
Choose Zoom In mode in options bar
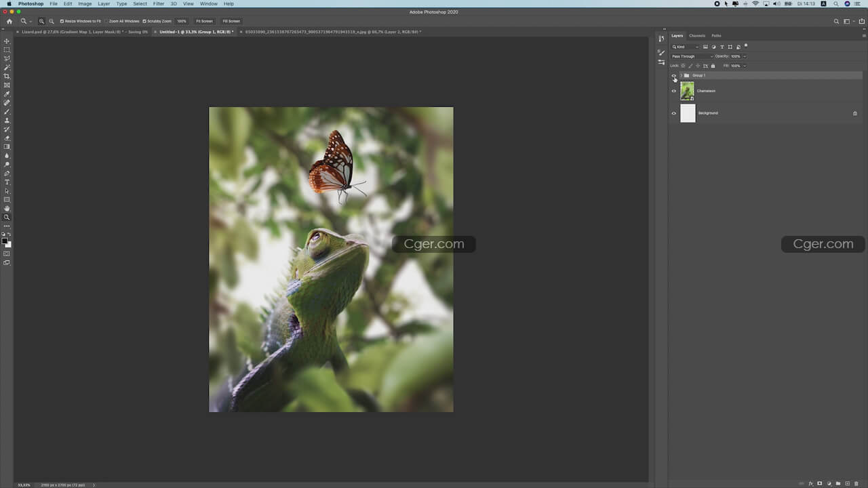pos(41,21)
